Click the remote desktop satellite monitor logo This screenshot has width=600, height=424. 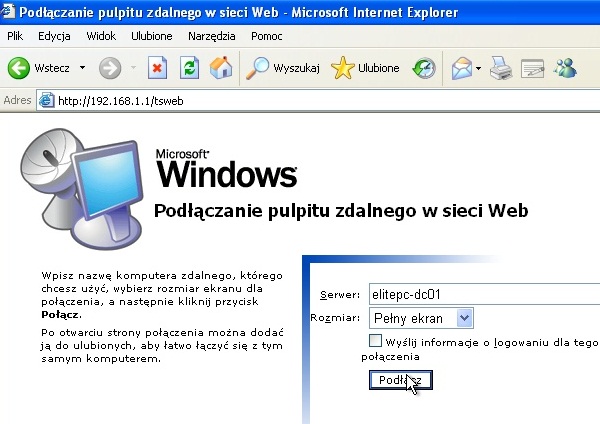(x=82, y=189)
